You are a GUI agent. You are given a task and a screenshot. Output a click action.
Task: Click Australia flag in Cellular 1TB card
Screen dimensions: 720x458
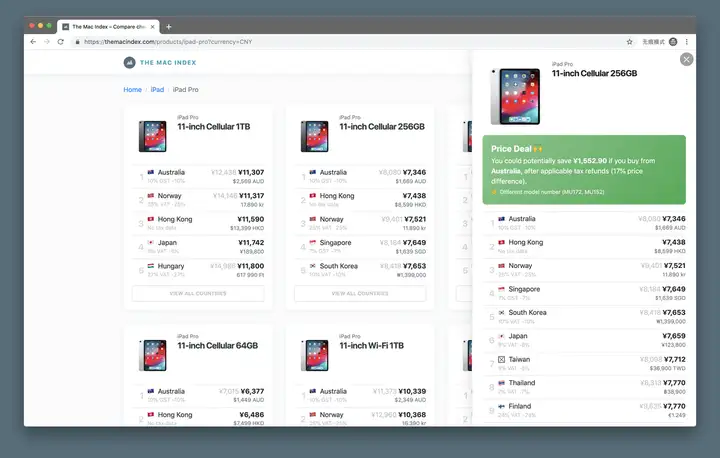click(x=151, y=172)
